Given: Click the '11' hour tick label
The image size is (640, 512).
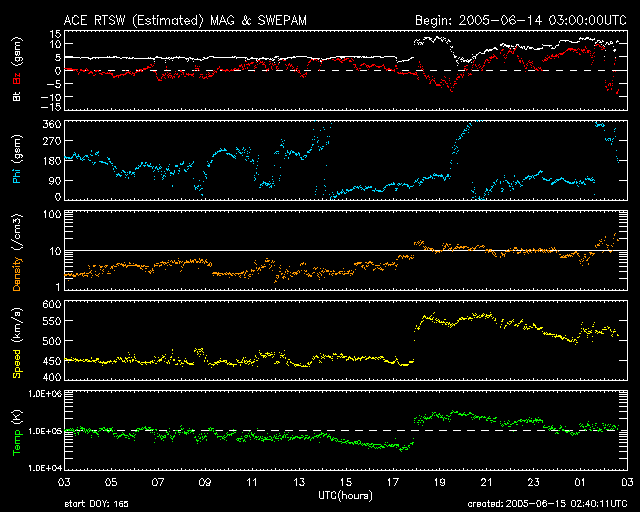Looking at the screenshot, I should [252, 483].
